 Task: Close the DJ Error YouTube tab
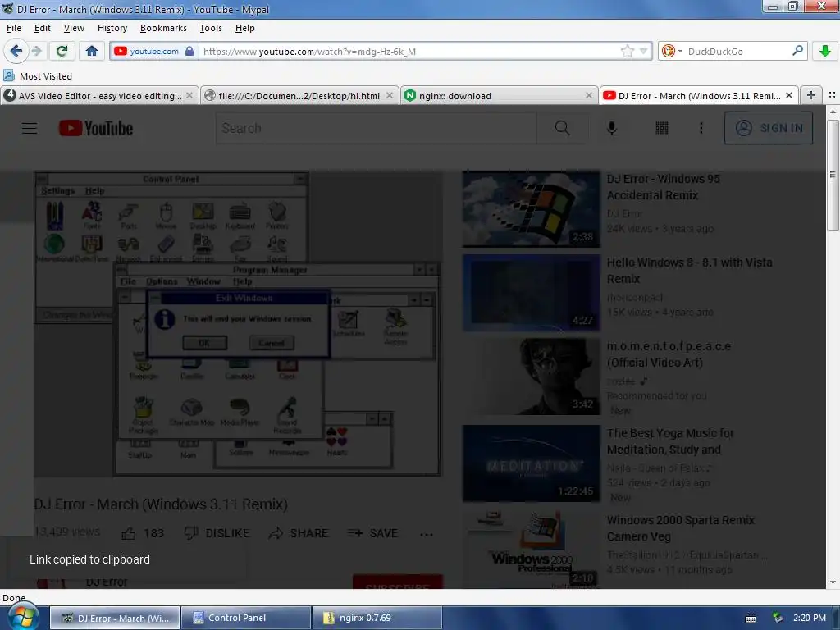[788, 95]
